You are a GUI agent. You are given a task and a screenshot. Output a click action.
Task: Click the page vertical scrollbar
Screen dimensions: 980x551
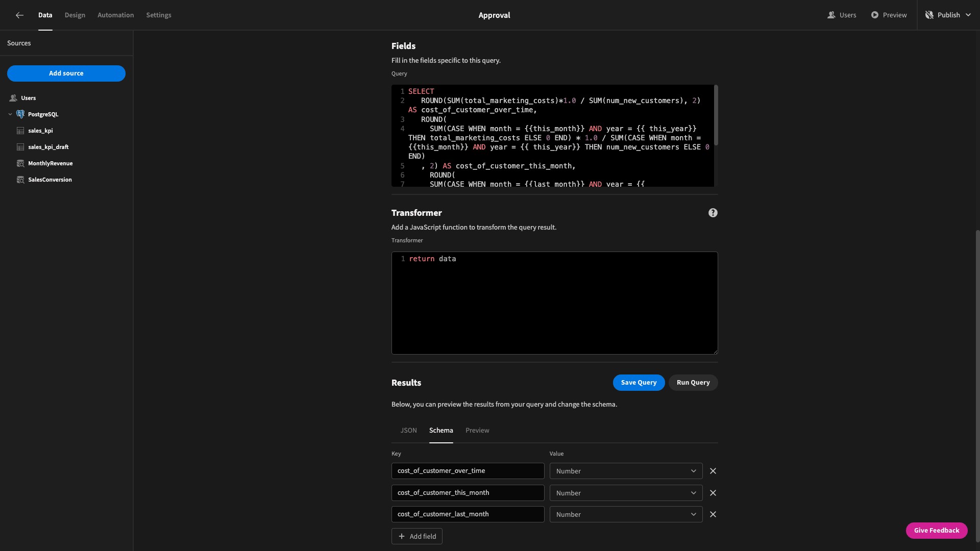tap(977, 386)
